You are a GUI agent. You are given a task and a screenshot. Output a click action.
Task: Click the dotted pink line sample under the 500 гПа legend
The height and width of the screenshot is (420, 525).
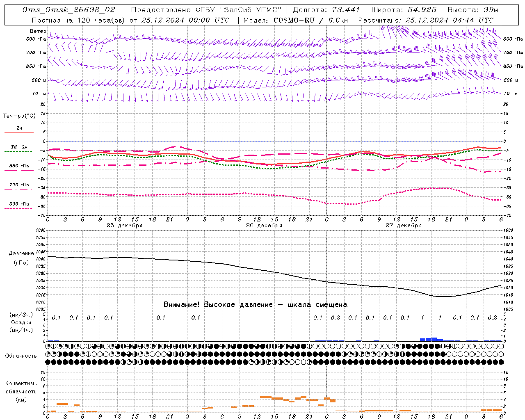(x=18, y=208)
